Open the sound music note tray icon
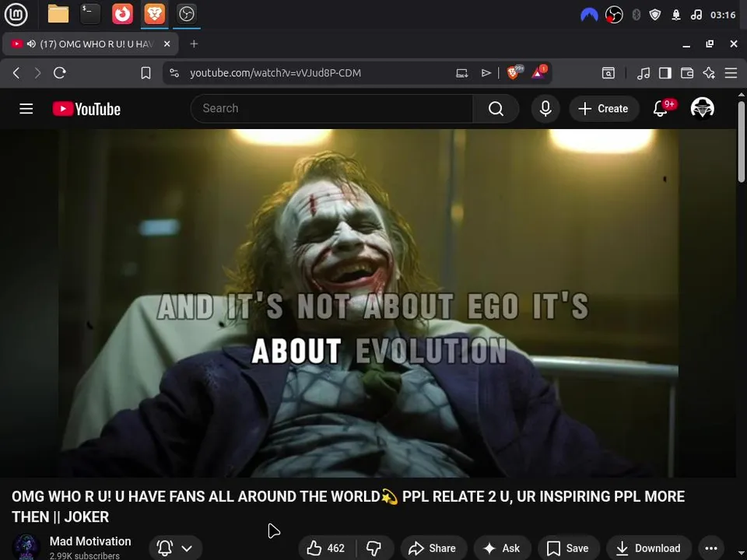Image resolution: width=747 pixels, height=560 pixels. [696, 15]
